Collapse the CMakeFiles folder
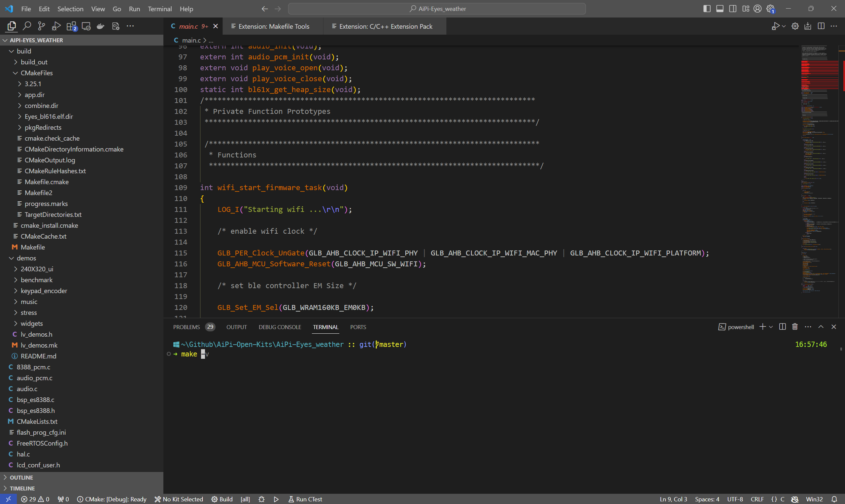 (82, 73)
